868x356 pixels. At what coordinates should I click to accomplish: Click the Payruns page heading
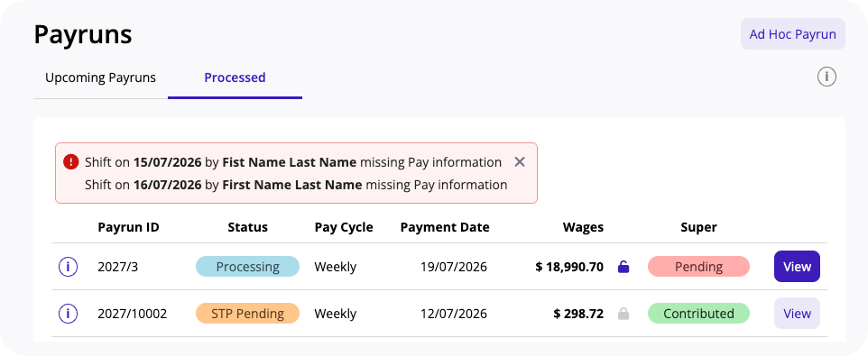(83, 34)
